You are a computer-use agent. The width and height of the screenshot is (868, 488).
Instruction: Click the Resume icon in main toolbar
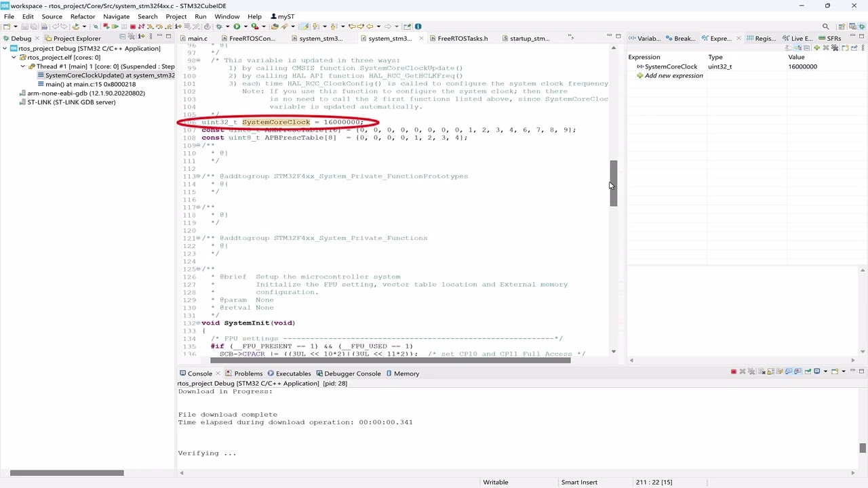[115, 26]
